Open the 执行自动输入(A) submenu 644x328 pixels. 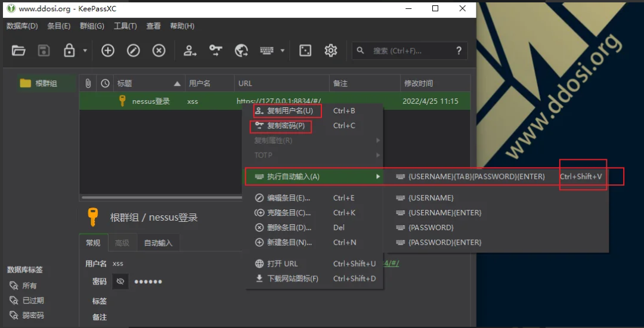(x=314, y=177)
